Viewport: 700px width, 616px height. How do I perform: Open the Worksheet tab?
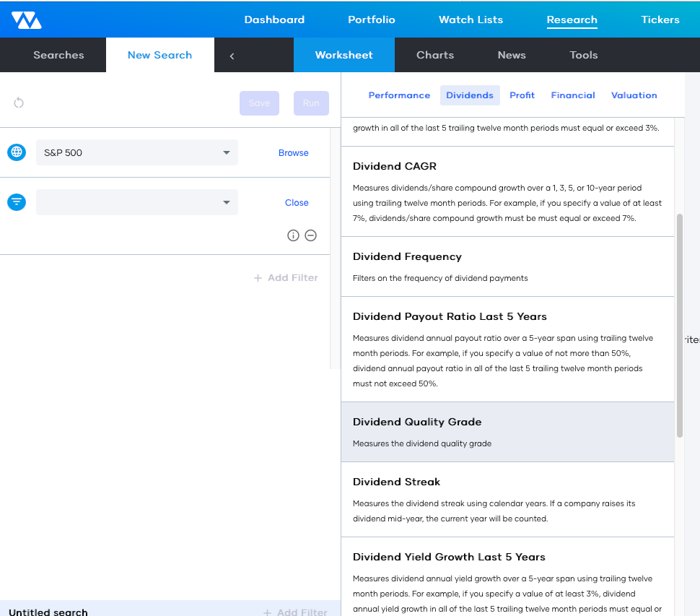click(x=344, y=55)
